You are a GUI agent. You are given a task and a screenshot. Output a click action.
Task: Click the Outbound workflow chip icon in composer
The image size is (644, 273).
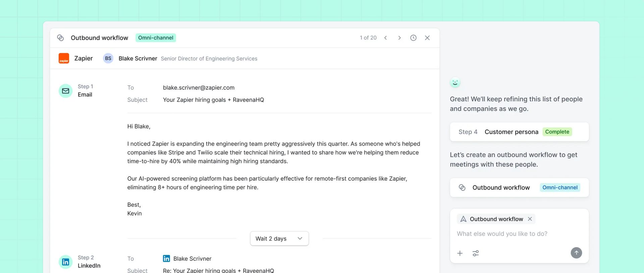(x=463, y=219)
